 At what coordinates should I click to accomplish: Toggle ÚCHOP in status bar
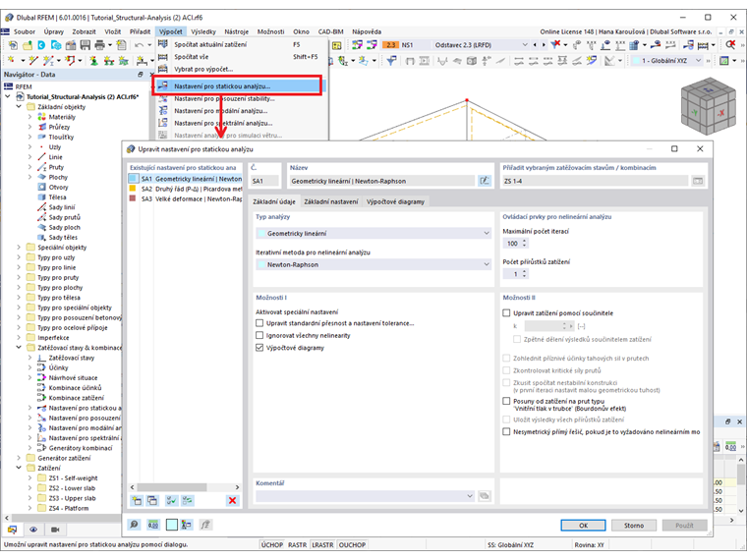coord(272,544)
